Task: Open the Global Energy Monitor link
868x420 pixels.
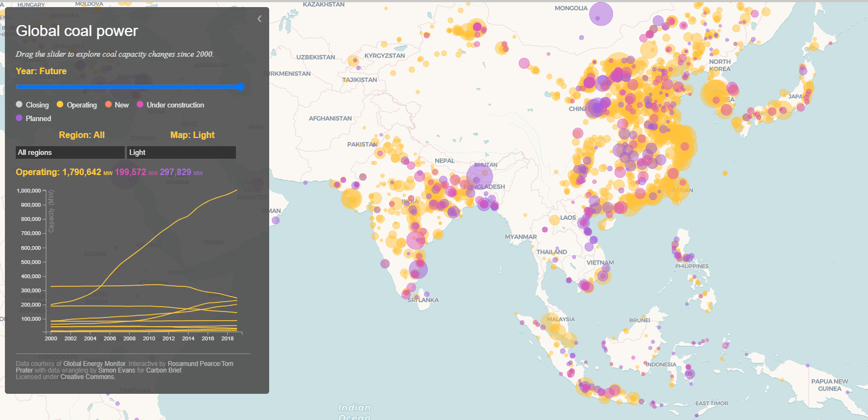Action: [x=94, y=364]
